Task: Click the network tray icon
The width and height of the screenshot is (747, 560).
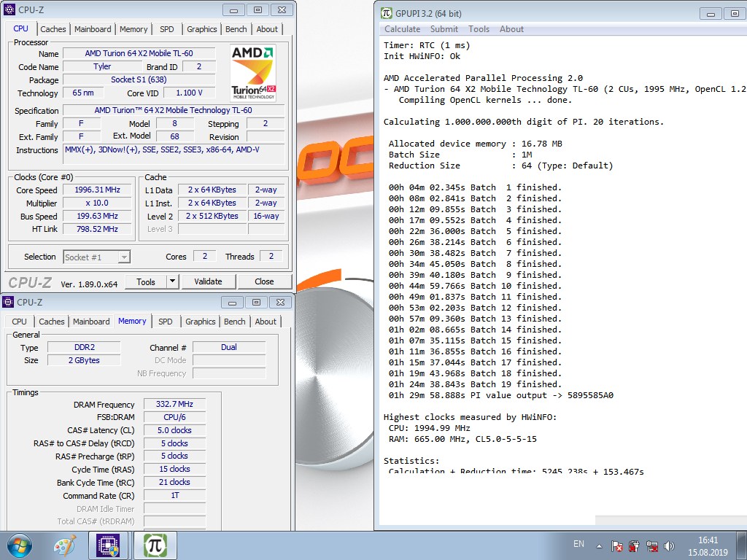Action: 651,546
